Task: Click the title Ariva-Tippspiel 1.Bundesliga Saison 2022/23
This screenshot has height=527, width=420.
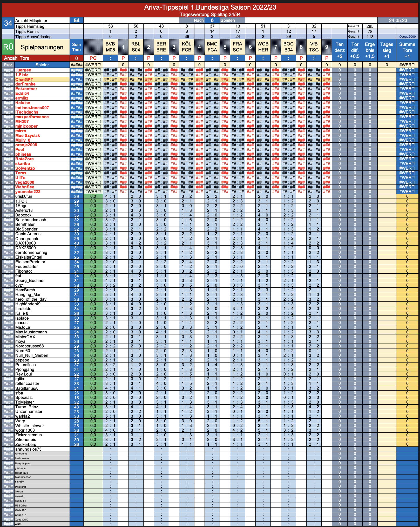Action: (x=210, y=7)
